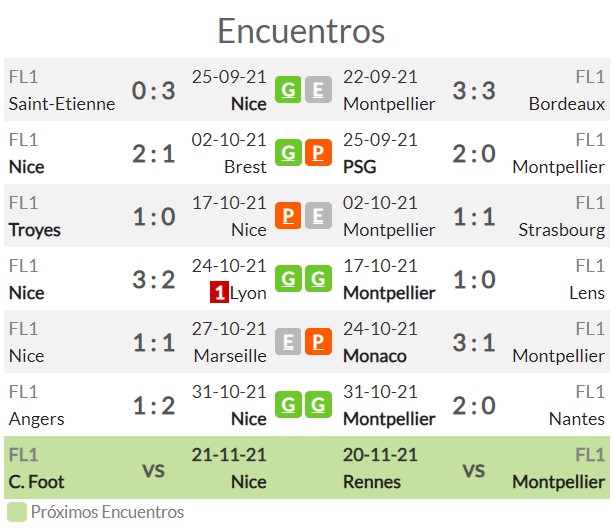612x532 pixels.
Task: Click green G badge for Nice vs Brest
Action: (288, 153)
